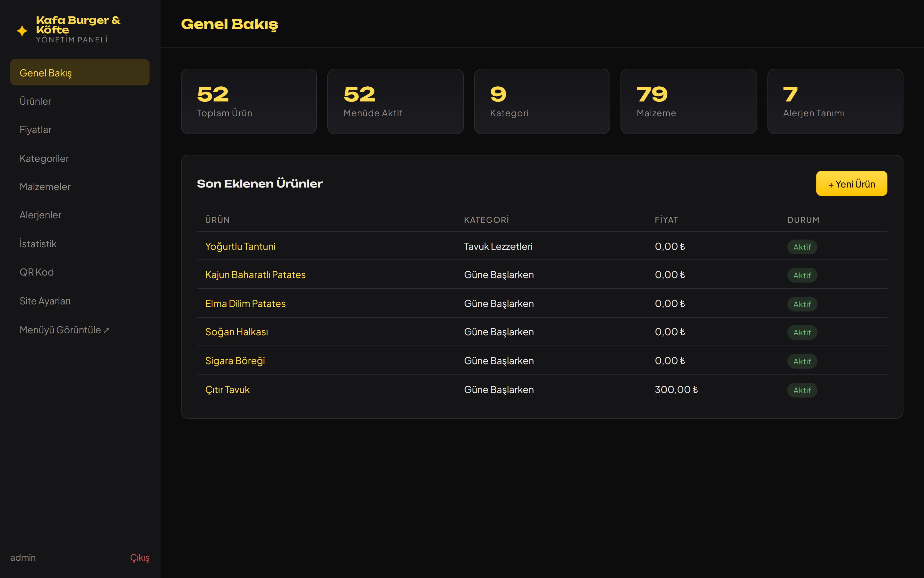The width and height of the screenshot is (924, 578).
Task: Go to QR Kod section
Action: pyautogui.click(x=80, y=272)
